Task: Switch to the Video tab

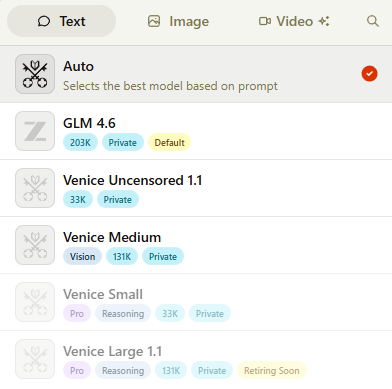Action: tap(294, 21)
